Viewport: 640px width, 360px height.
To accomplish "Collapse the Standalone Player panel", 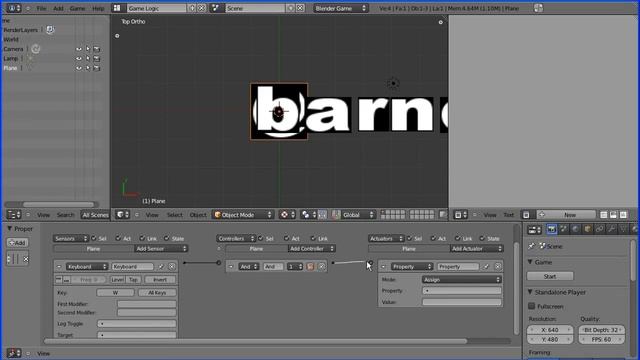I will pos(530,292).
